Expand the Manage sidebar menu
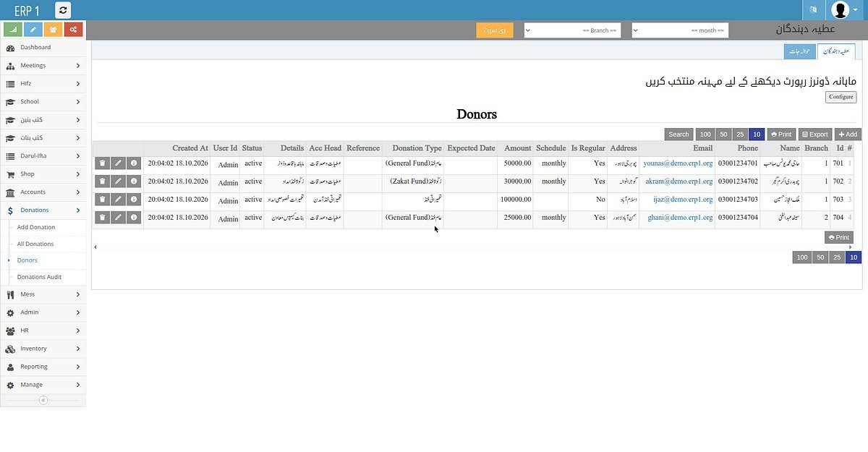This screenshot has width=868, height=452. click(43, 385)
